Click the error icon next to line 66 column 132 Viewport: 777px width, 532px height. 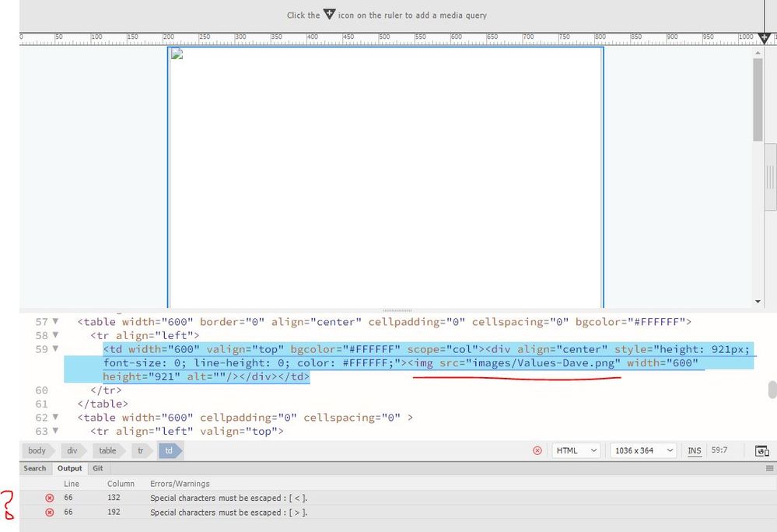click(x=50, y=498)
